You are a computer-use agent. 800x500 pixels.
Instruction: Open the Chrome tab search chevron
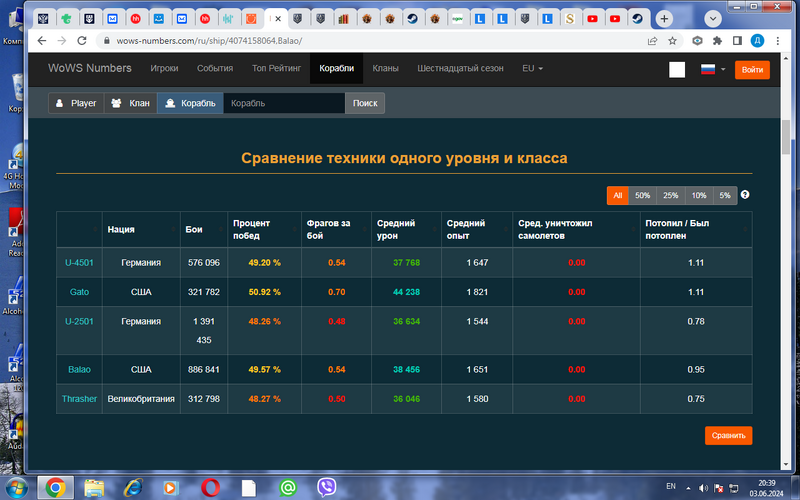pyautogui.click(x=713, y=19)
